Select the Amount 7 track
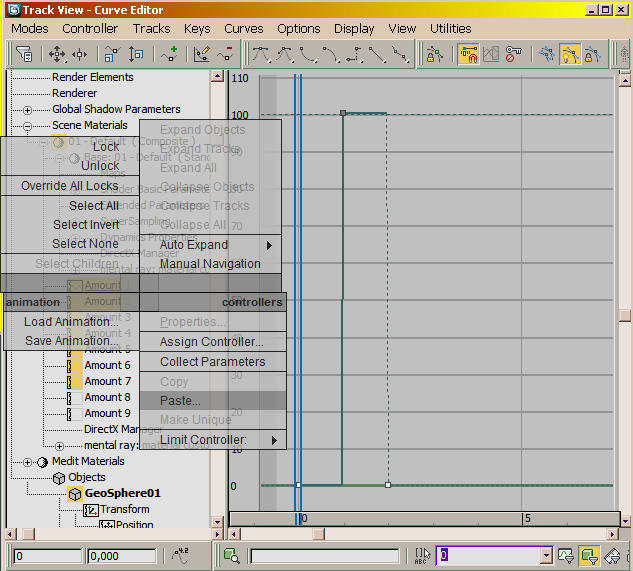633x571 pixels. pyautogui.click(x=107, y=382)
